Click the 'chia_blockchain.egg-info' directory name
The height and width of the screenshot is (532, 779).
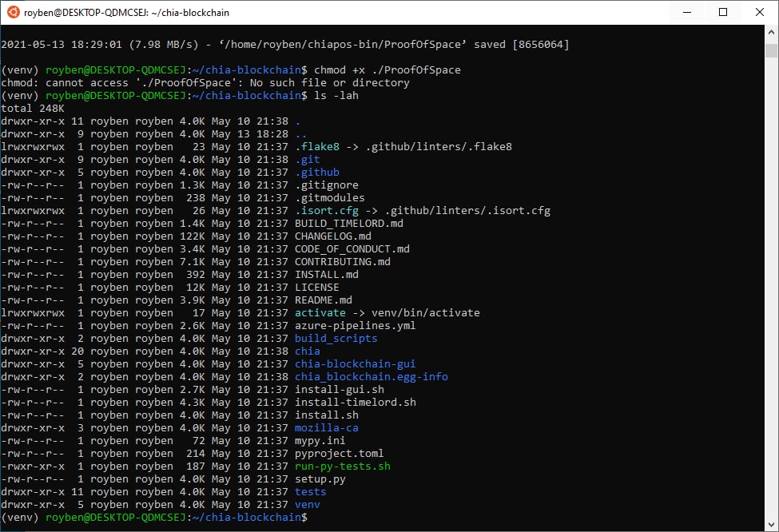pyautogui.click(x=371, y=377)
